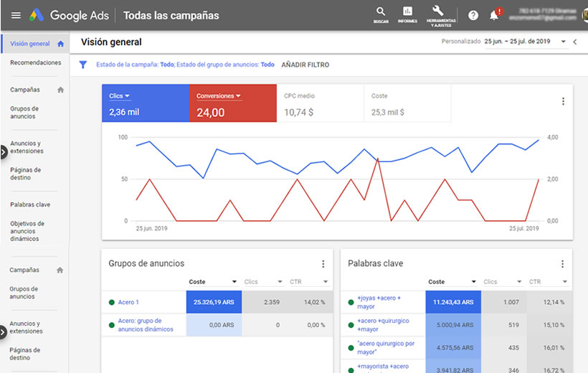Open upper Campañas sidebar item
The width and height of the screenshot is (588, 373).
tap(25, 90)
